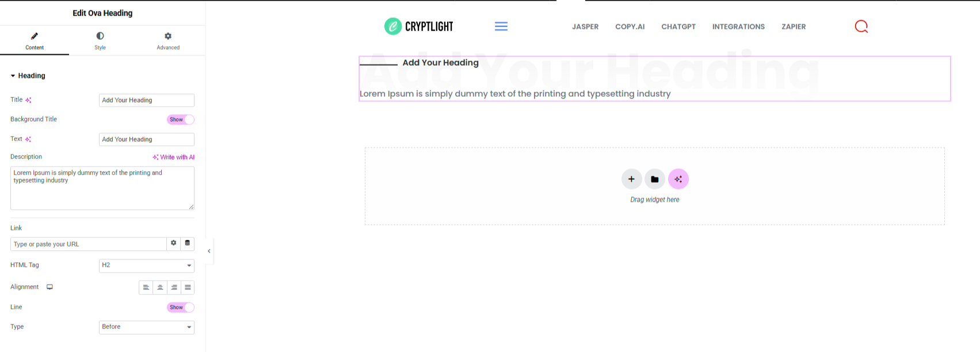
Task: Click the Cryptlight logo
Action: click(419, 27)
